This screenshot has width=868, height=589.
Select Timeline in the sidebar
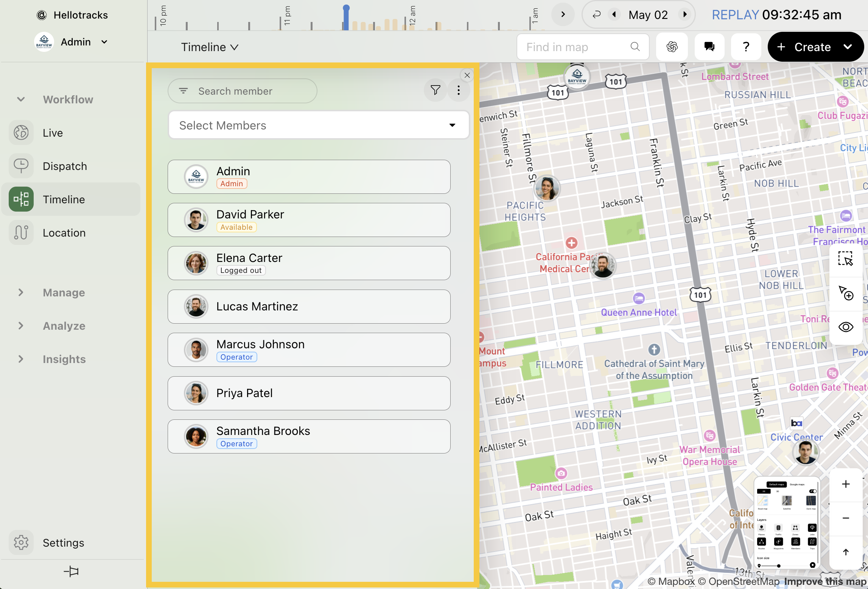pyautogui.click(x=71, y=199)
